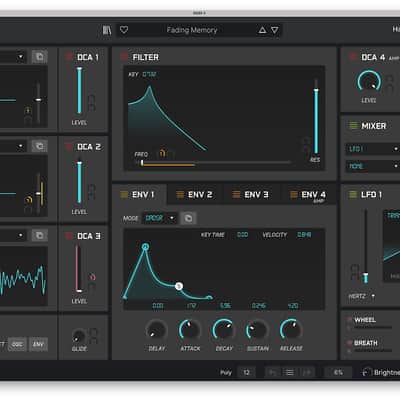Load next preset with down triangle
The image size is (400, 400).
275,30
